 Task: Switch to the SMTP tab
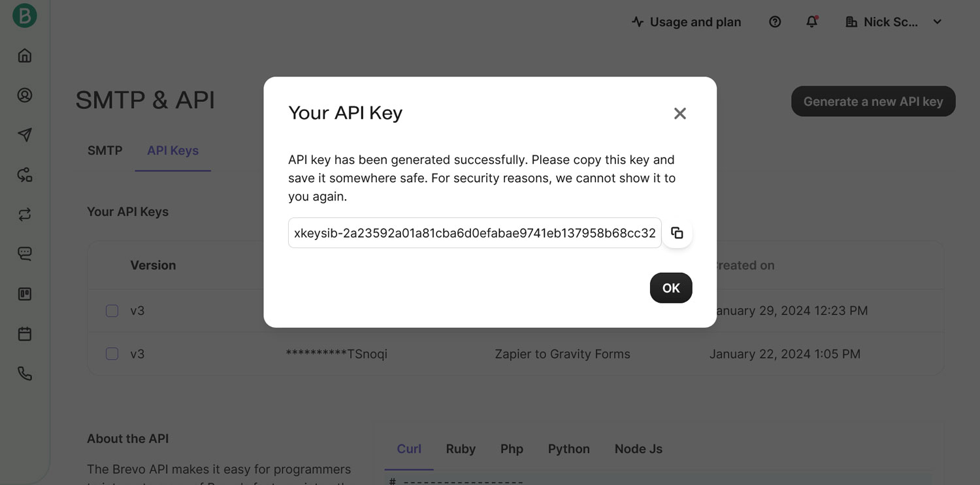click(x=105, y=151)
